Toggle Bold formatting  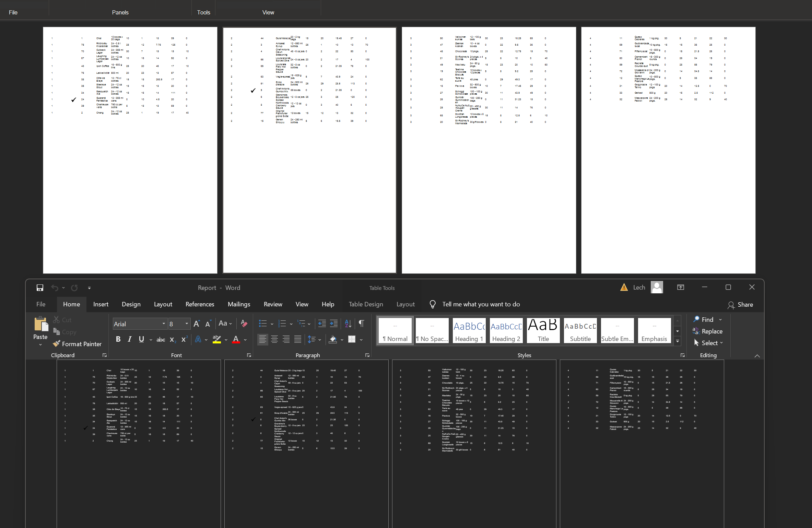point(118,339)
